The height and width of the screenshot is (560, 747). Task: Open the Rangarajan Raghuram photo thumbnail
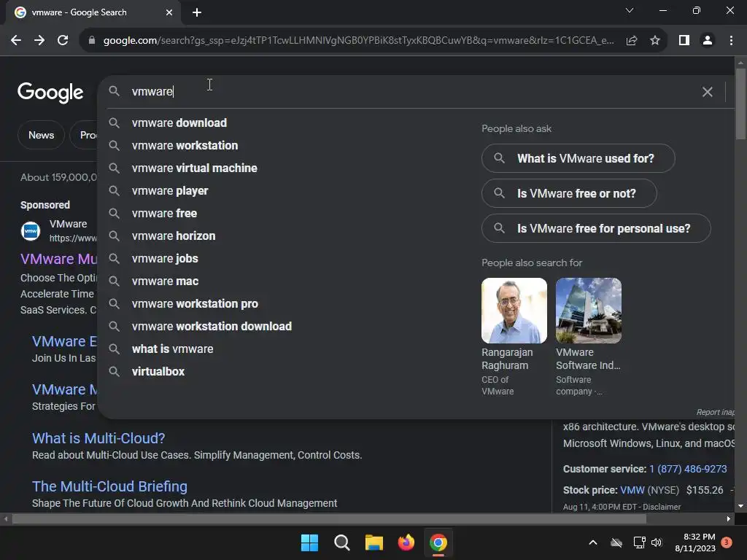pos(514,311)
